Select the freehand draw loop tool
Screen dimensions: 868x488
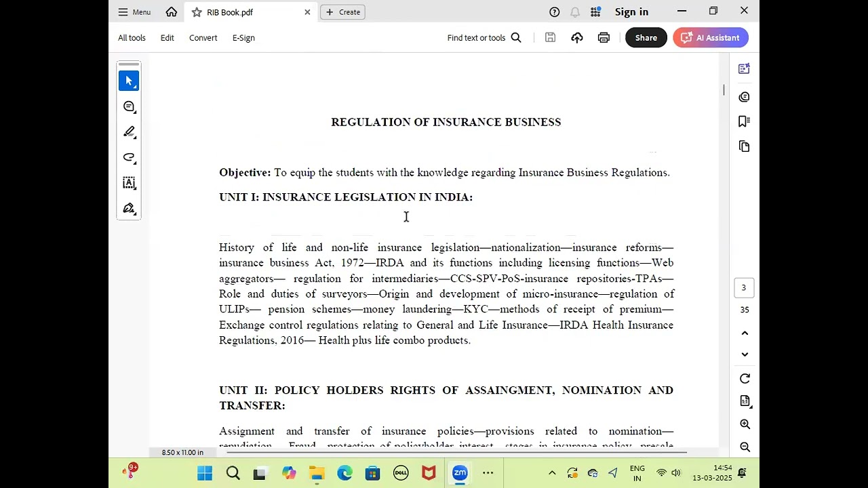[x=129, y=157]
